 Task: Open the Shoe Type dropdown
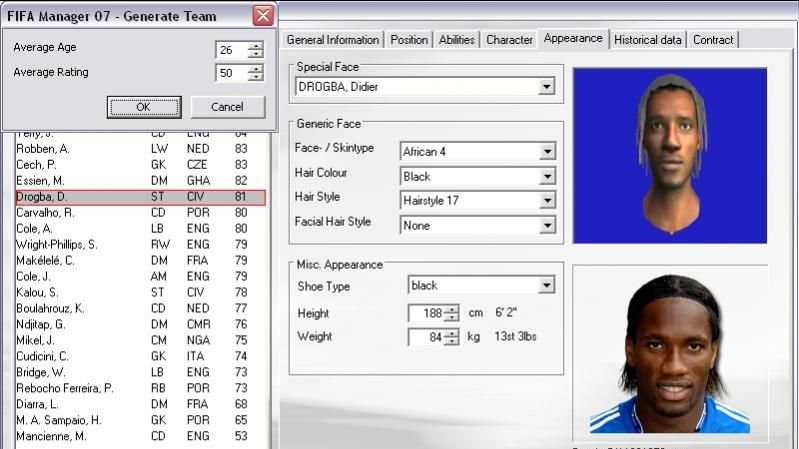tap(546, 285)
